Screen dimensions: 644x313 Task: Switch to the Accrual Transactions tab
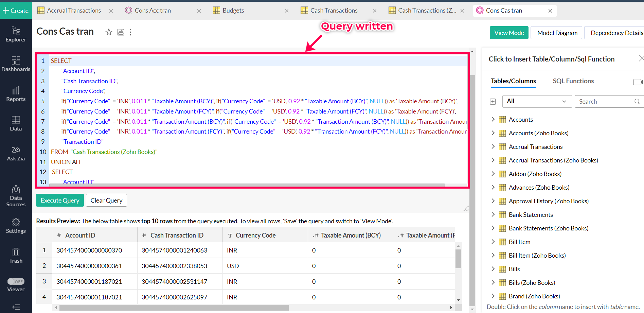(74, 11)
